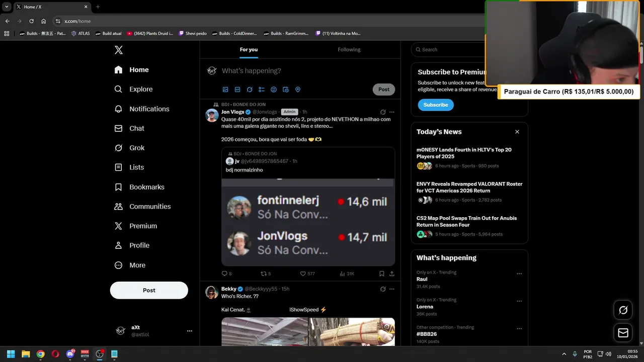Image resolution: width=644 pixels, height=362 pixels.
Task: Open floating Grok button
Action: pos(623,310)
